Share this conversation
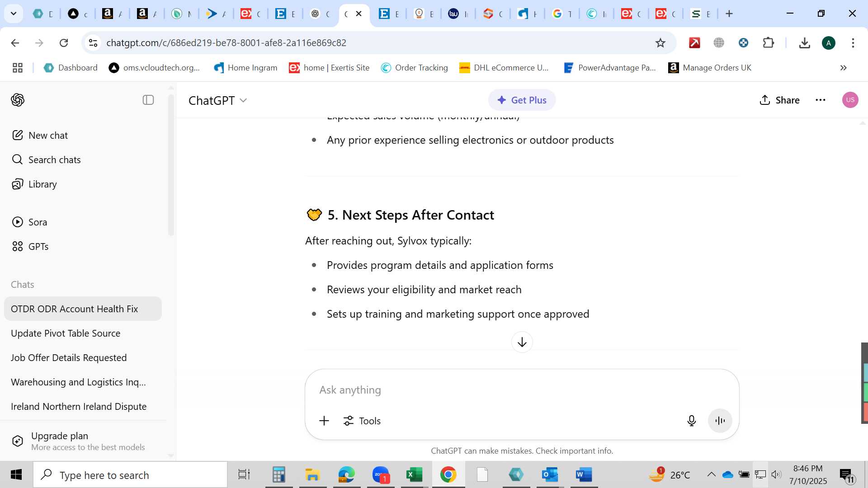This screenshot has height=488, width=868. coord(779,100)
